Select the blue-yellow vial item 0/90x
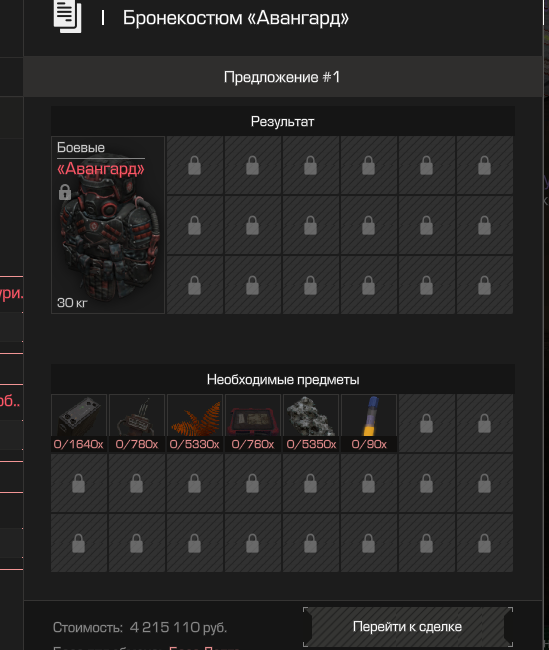 [x=369, y=423]
